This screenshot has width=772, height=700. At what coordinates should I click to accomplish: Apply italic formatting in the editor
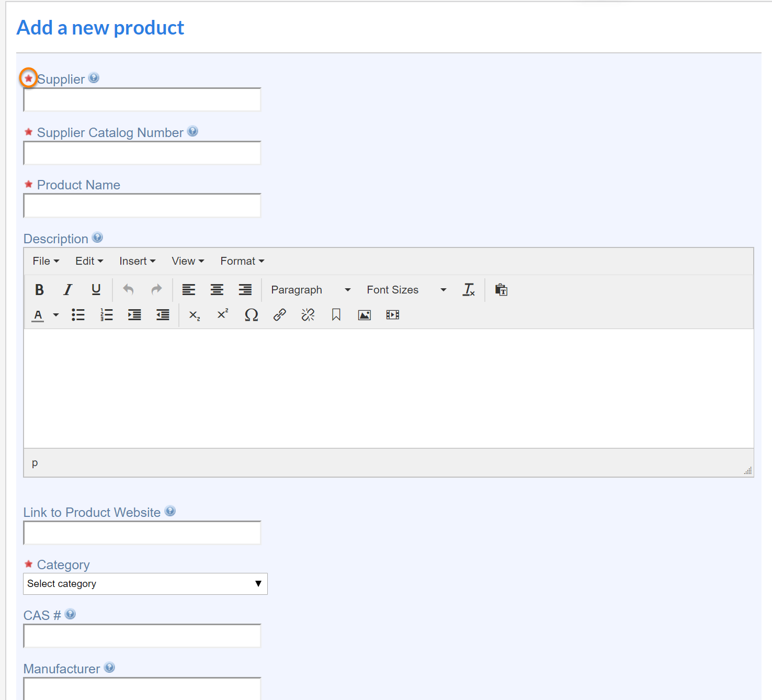click(x=67, y=290)
